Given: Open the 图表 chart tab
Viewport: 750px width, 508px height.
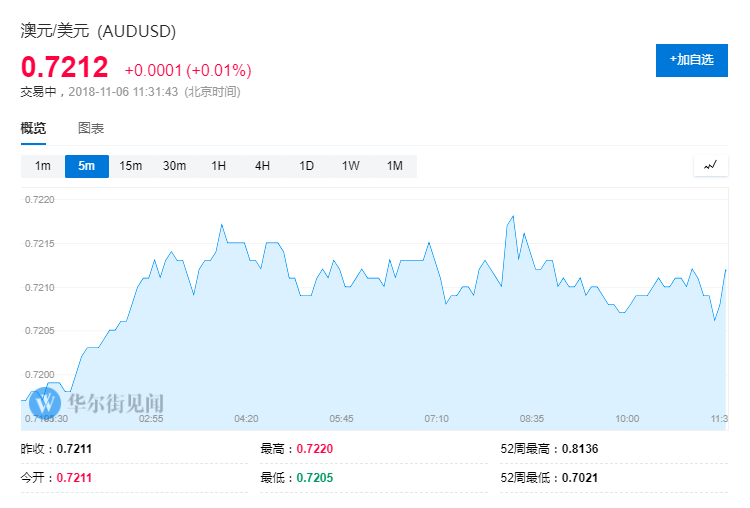Looking at the screenshot, I should pos(91,128).
